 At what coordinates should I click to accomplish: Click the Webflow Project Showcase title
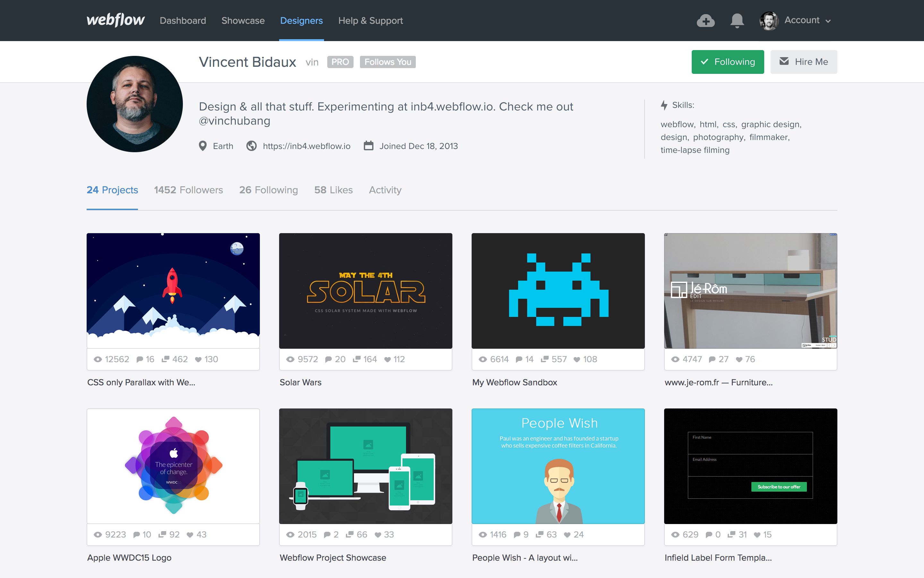click(333, 558)
